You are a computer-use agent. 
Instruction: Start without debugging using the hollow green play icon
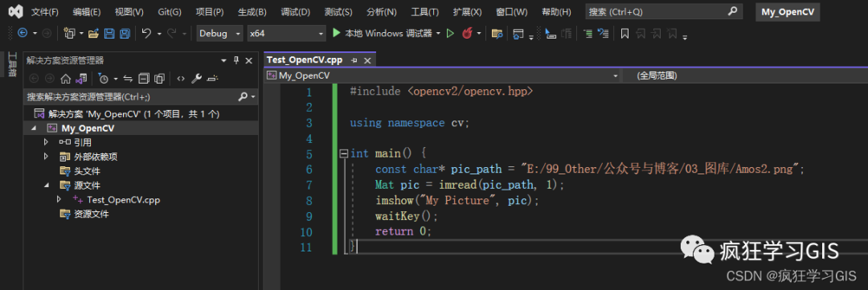click(450, 33)
